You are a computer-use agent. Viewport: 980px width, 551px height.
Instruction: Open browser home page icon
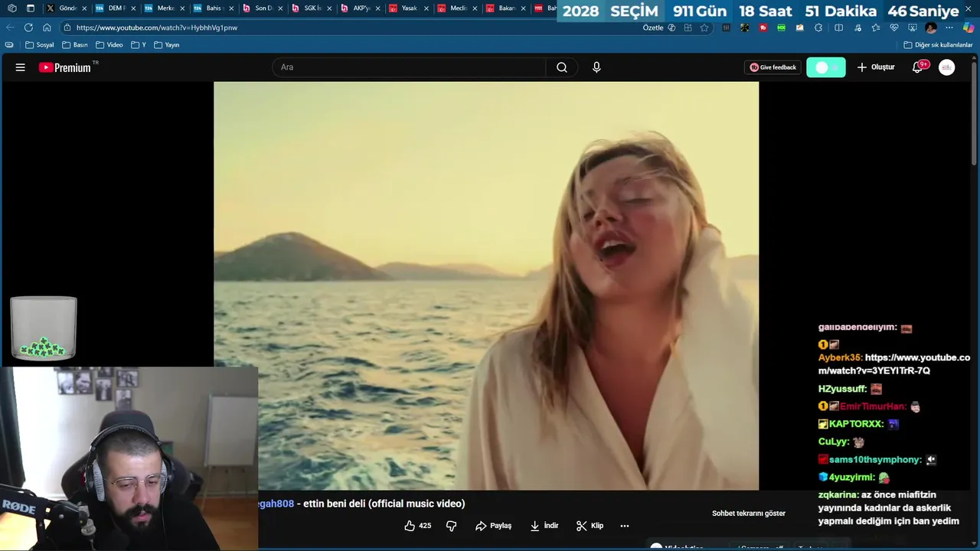coord(47,28)
